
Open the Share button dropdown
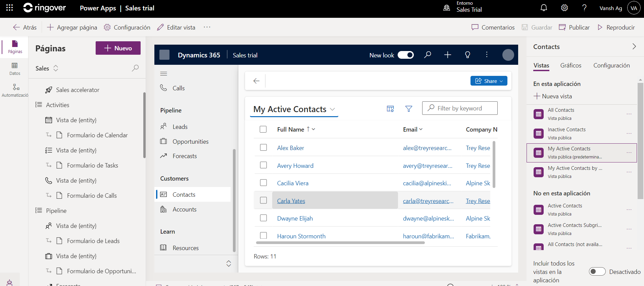click(501, 81)
